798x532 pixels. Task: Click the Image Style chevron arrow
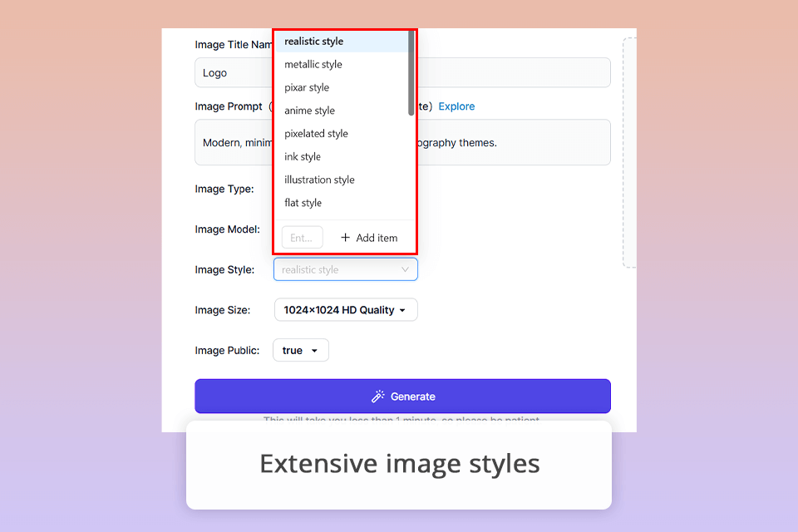(x=405, y=269)
